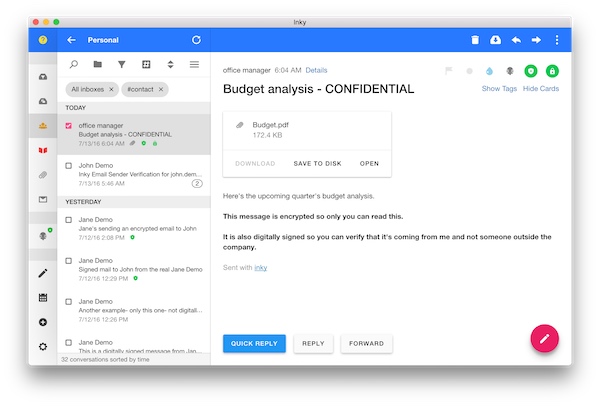The image size is (600, 406).
Task: Click the greyed DOWNLOAD attachment button
Action: 255,163
